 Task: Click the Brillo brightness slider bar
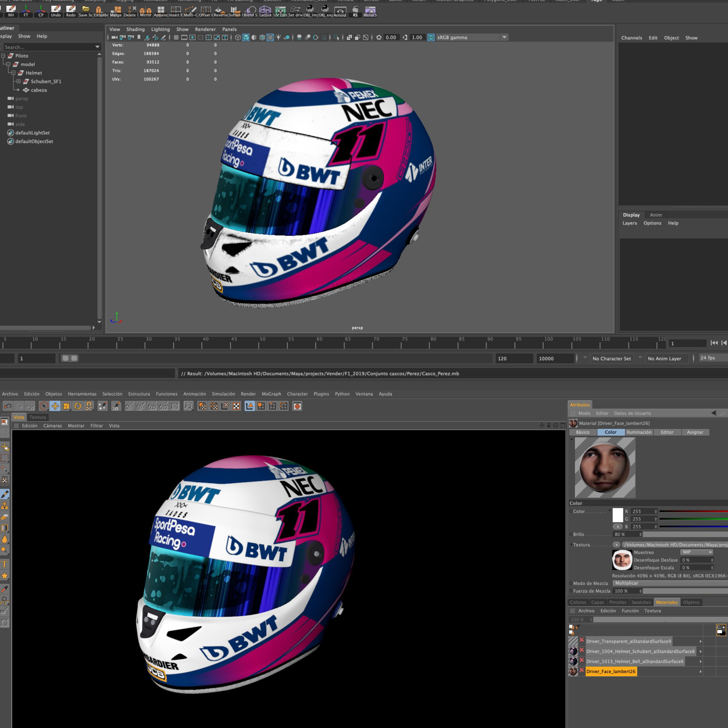685,534
